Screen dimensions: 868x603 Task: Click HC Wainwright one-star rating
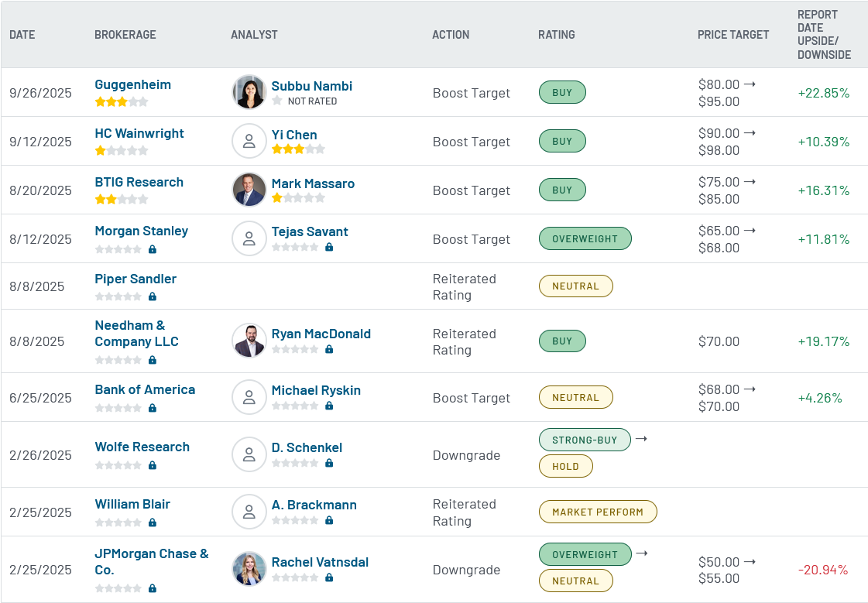pyautogui.click(x=122, y=150)
